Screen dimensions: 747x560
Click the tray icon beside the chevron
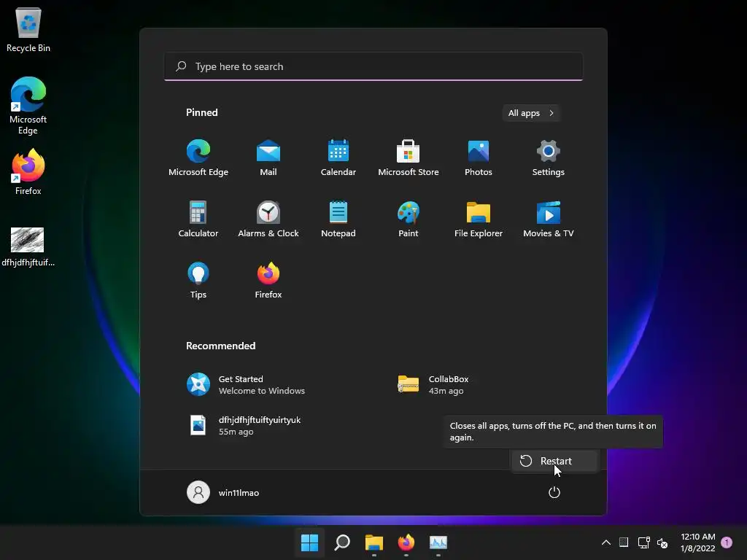click(x=624, y=542)
